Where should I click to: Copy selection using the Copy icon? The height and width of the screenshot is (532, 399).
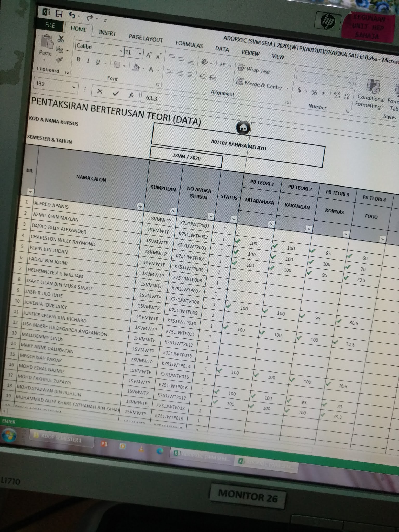coord(60,49)
